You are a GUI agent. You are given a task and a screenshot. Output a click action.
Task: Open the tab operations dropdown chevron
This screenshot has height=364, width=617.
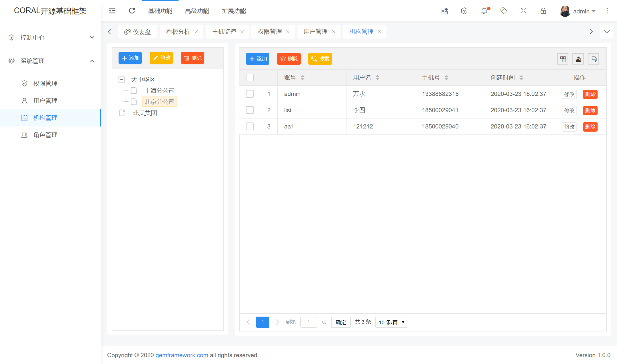pos(607,32)
